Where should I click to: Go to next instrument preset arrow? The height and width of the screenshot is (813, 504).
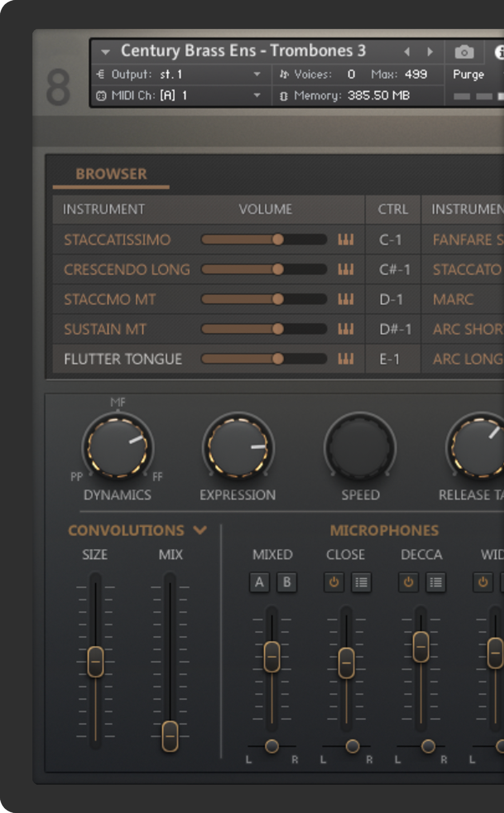click(x=429, y=52)
